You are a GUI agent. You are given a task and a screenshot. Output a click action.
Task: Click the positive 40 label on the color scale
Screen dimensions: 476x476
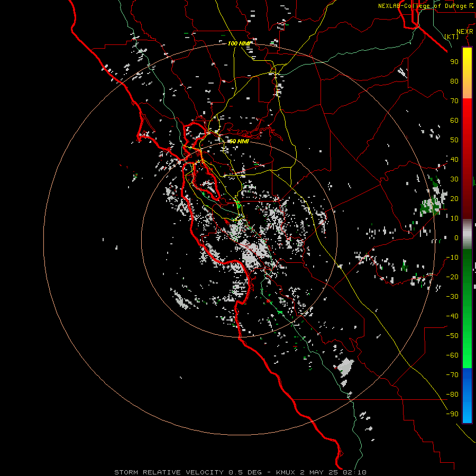tap(454, 159)
